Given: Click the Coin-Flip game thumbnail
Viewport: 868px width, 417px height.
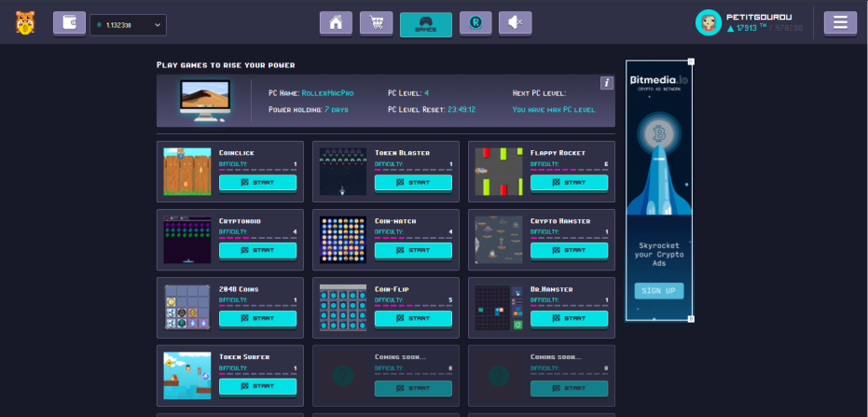Looking at the screenshot, I should coord(343,308).
